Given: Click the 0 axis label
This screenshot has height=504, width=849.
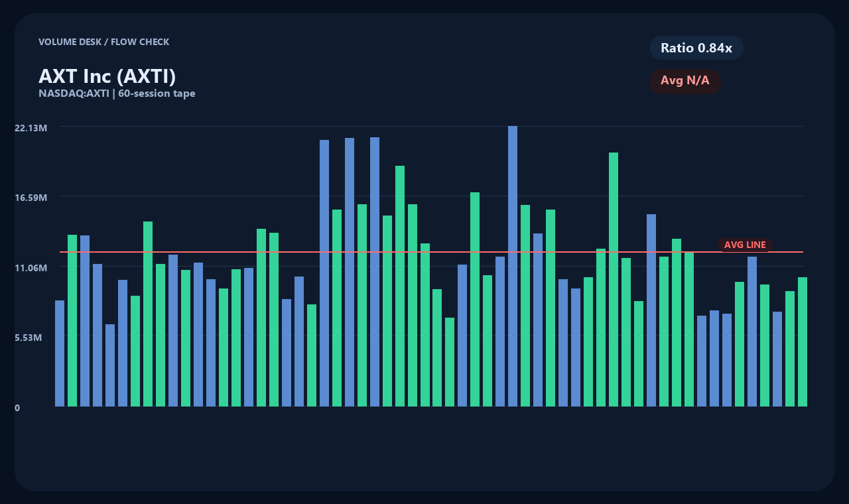Looking at the screenshot, I should click(17, 408).
